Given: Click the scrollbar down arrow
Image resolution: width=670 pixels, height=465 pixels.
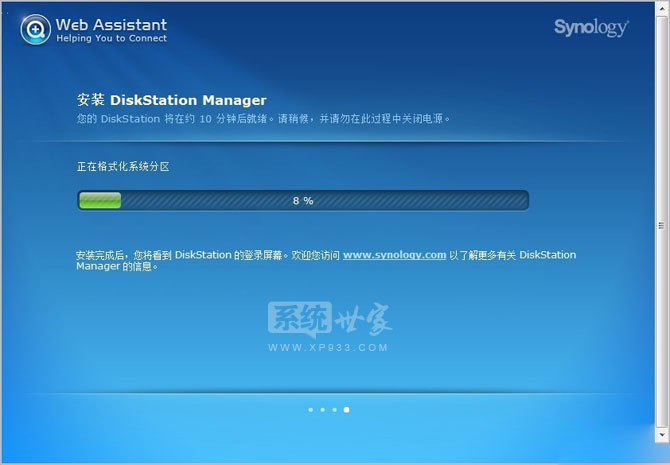Looking at the screenshot, I should 661,435.
